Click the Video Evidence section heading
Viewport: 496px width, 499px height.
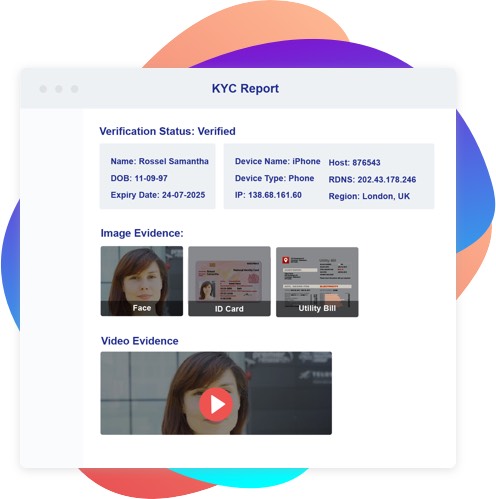140,341
